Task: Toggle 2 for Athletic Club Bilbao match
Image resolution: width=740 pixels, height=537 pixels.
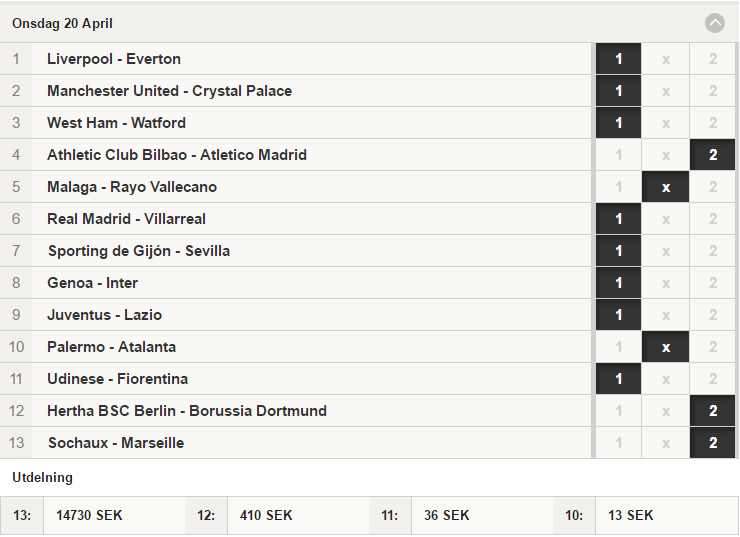Action: 713,155
